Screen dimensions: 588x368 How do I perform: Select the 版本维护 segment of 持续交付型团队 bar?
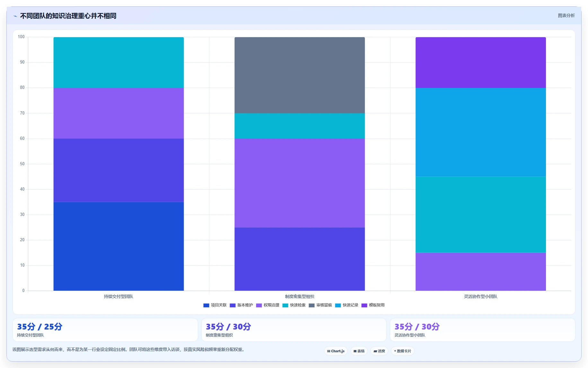118,170
